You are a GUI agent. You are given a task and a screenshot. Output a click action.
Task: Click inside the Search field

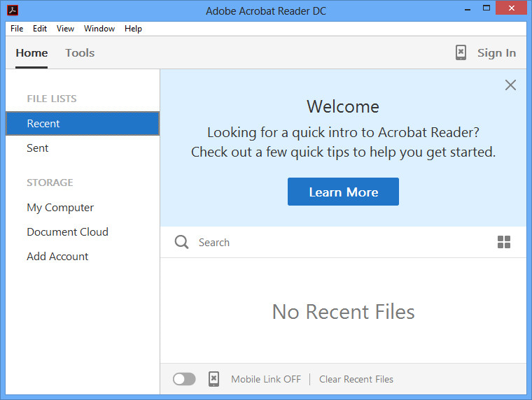[343, 243]
